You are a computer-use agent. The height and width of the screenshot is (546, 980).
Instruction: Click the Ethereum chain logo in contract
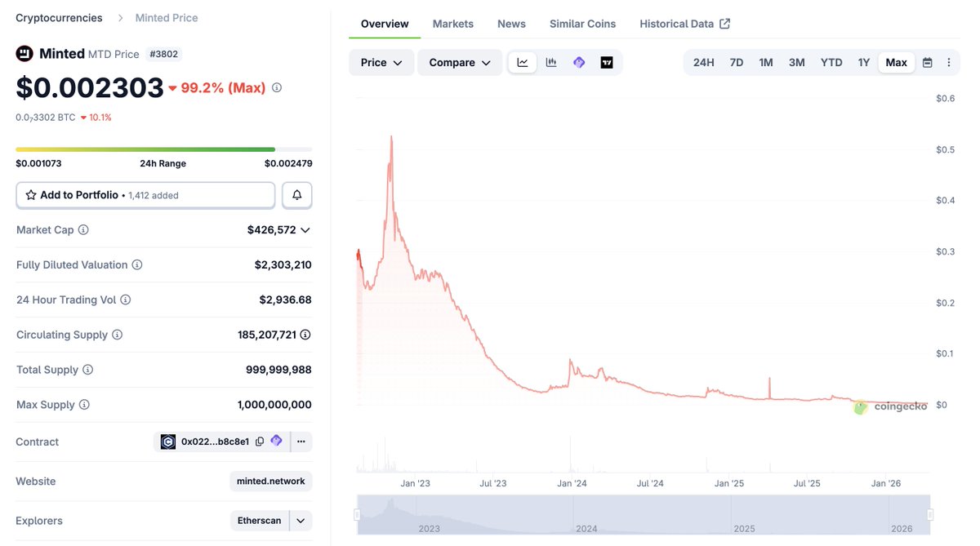(168, 442)
